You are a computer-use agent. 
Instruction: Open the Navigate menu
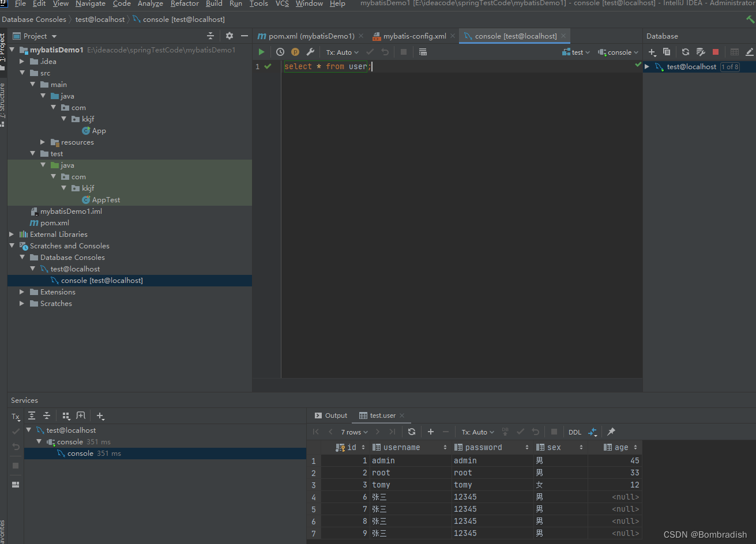tap(91, 3)
